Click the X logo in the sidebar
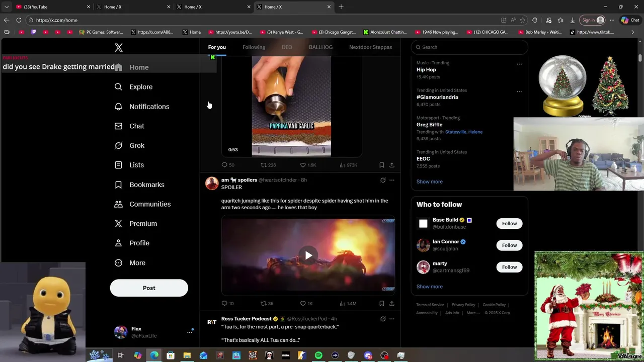This screenshot has height=362, width=644. 118,47
